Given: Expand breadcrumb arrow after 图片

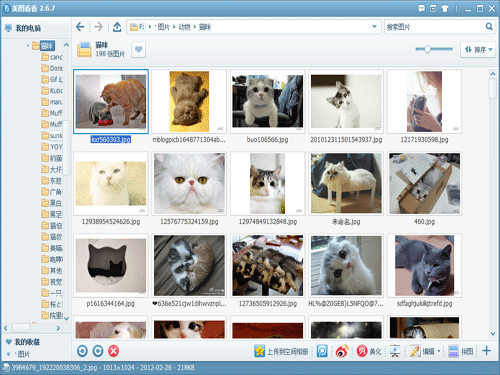Looking at the screenshot, I should [x=174, y=27].
